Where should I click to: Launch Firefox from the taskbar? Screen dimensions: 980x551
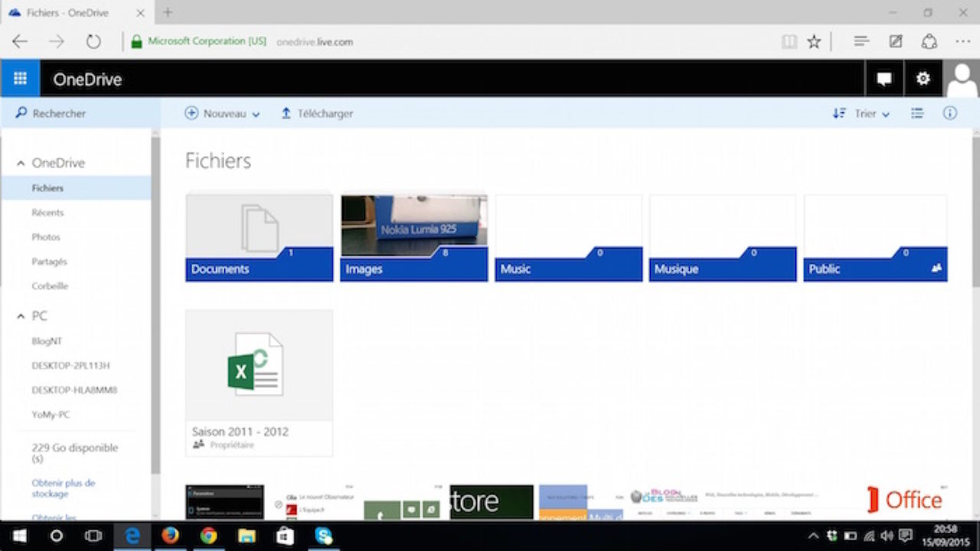pyautogui.click(x=170, y=536)
